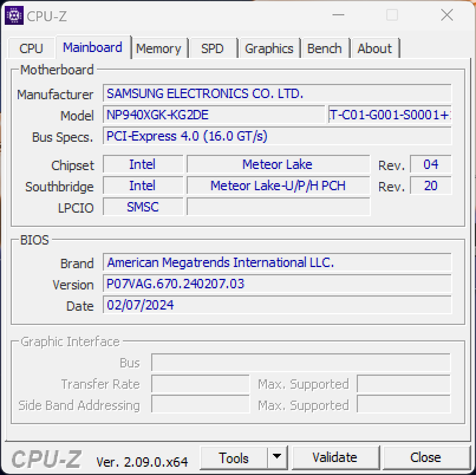The image size is (476, 475).
Task: Click the Validate button
Action: click(335, 458)
